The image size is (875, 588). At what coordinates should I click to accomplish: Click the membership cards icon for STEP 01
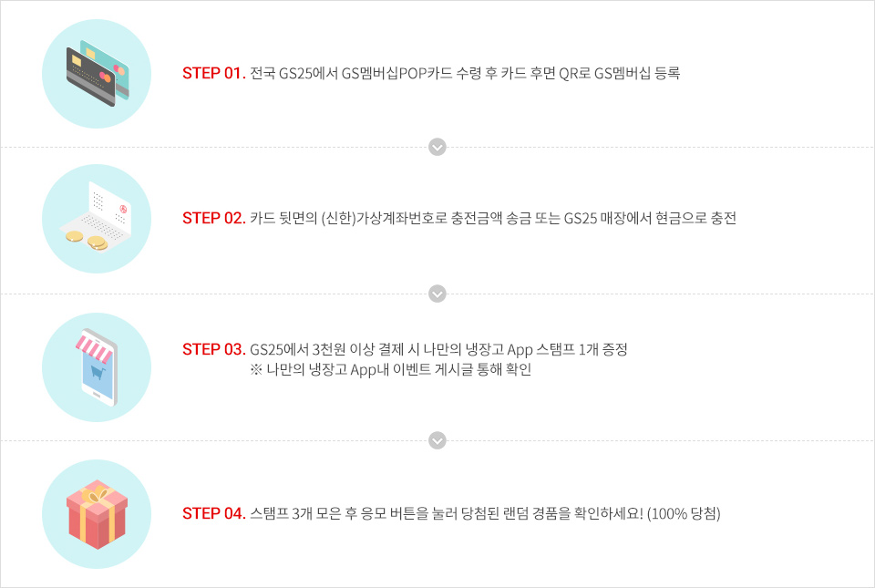point(97,73)
